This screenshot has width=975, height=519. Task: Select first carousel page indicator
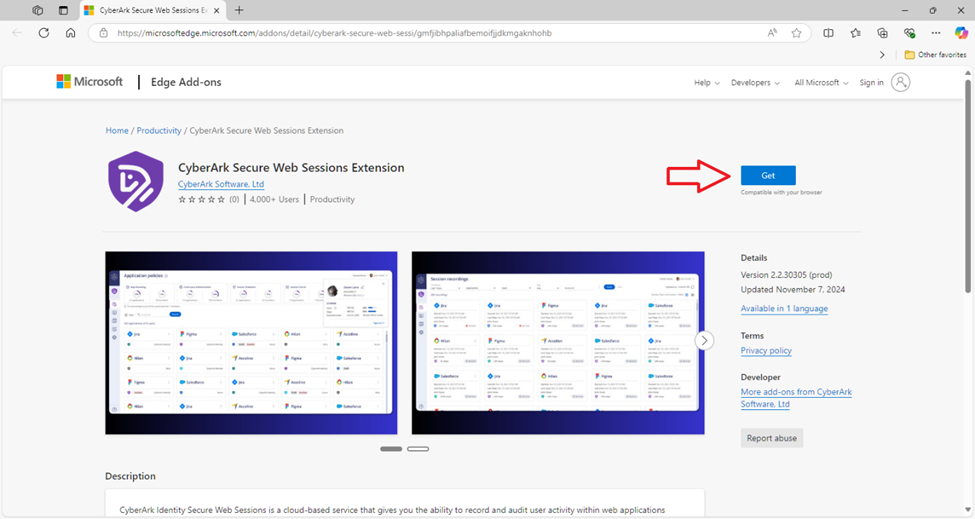point(391,449)
